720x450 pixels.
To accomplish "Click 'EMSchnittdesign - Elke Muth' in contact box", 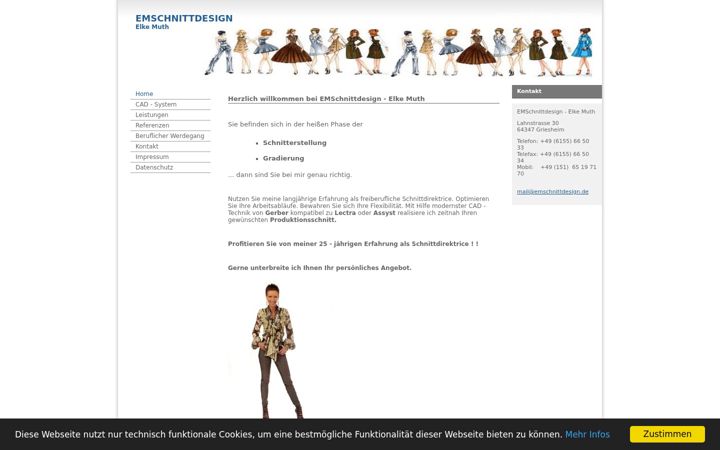I will click(556, 112).
